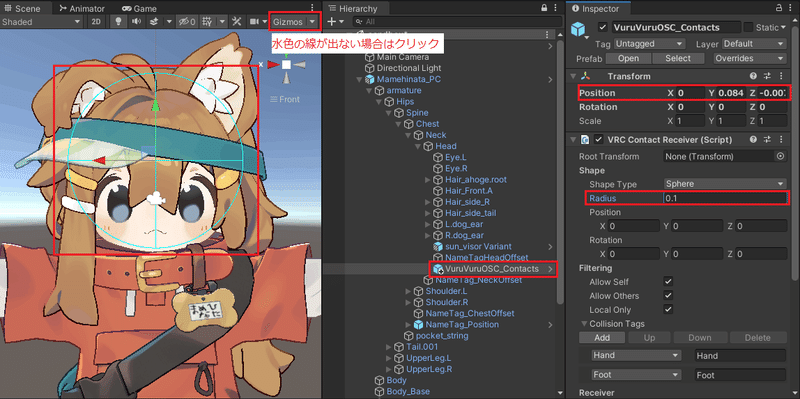Click Prefab Open button
Screen dimensions: 800x399
pos(628,58)
